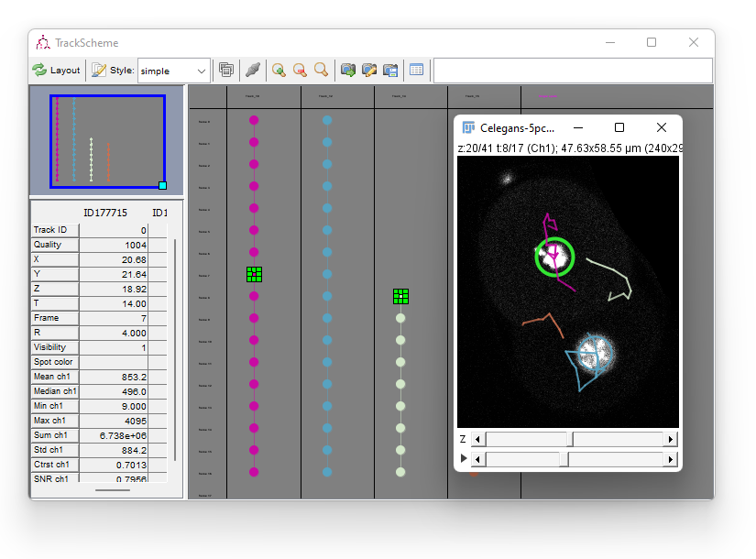The height and width of the screenshot is (559, 756).
Task: Click the Y value 21.64
Action: 114,274
